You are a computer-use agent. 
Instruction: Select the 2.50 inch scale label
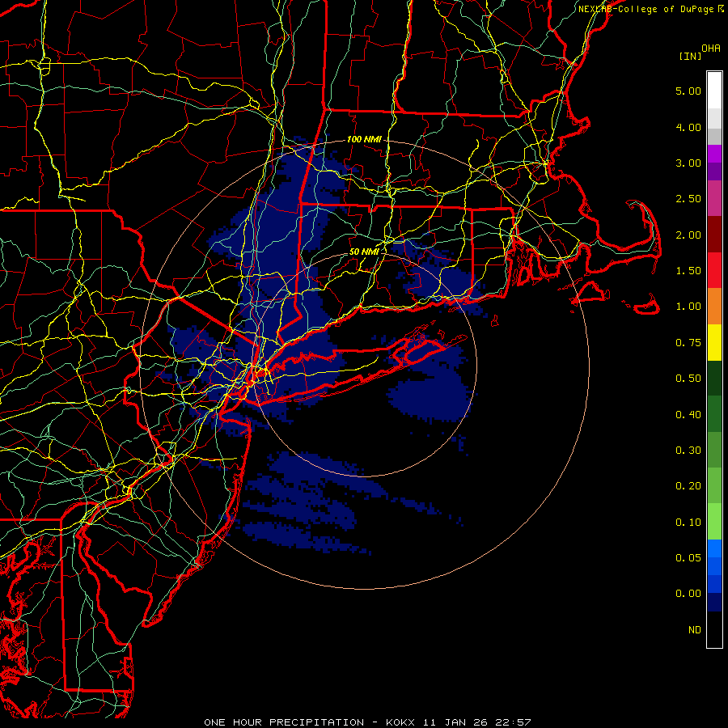coord(688,199)
